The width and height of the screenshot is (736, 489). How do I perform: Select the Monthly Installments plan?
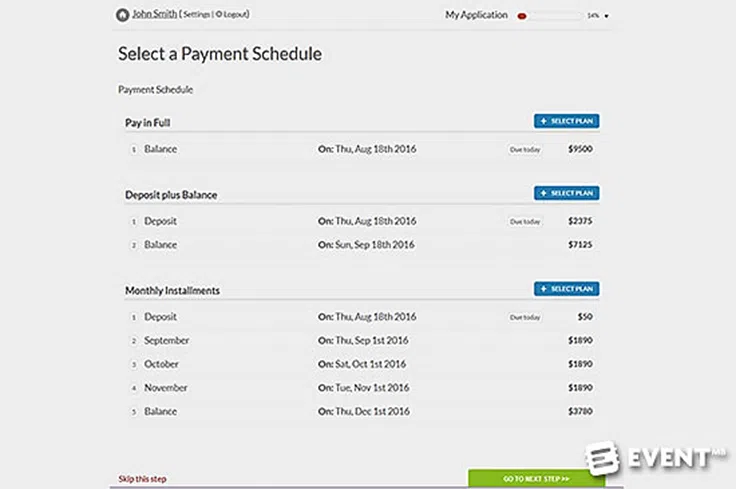pyautogui.click(x=566, y=289)
